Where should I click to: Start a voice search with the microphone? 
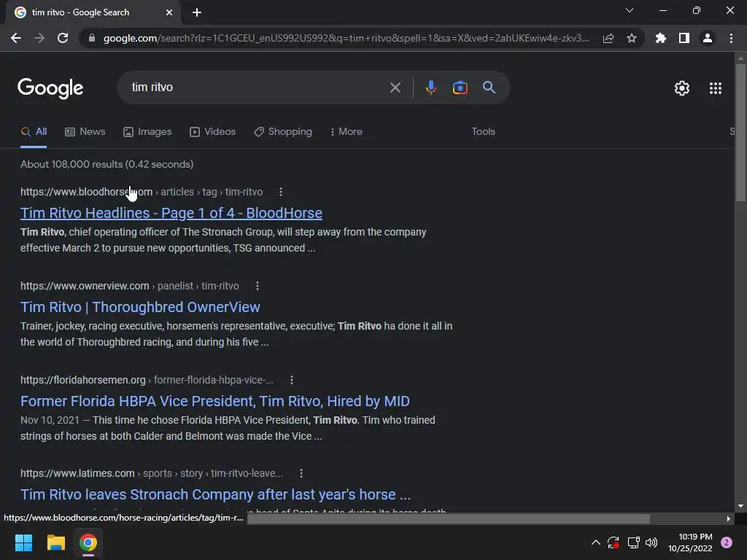click(x=430, y=87)
